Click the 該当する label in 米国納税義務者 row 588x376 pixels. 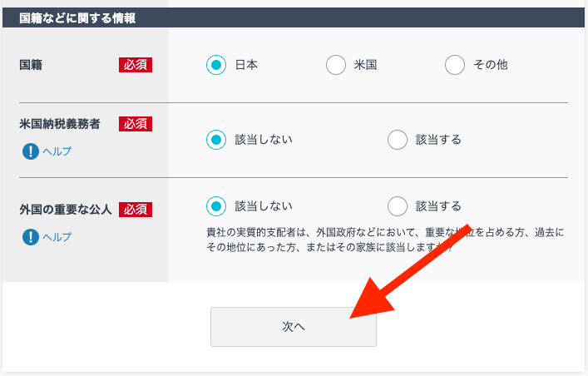pos(438,140)
